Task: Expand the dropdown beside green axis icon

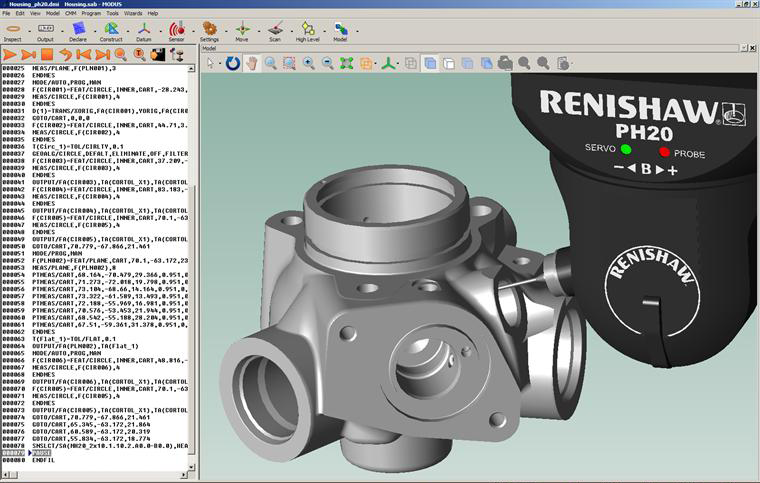Action: (398, 63)
